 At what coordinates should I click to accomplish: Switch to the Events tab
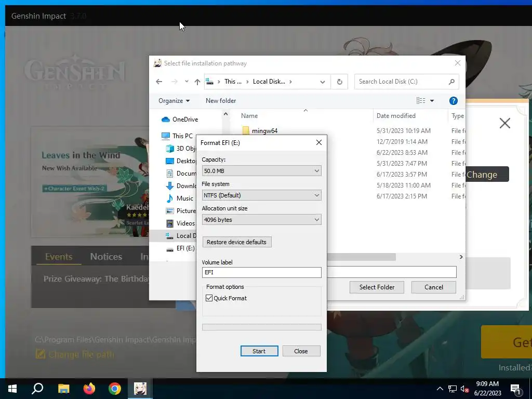point(59,257)
